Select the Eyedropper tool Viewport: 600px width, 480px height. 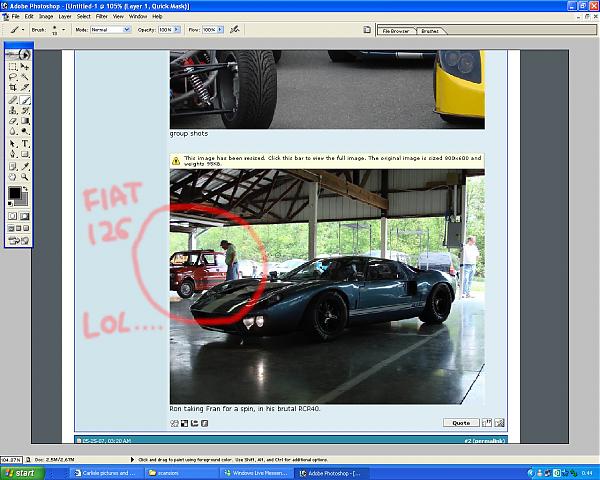(x=25, y=166)
